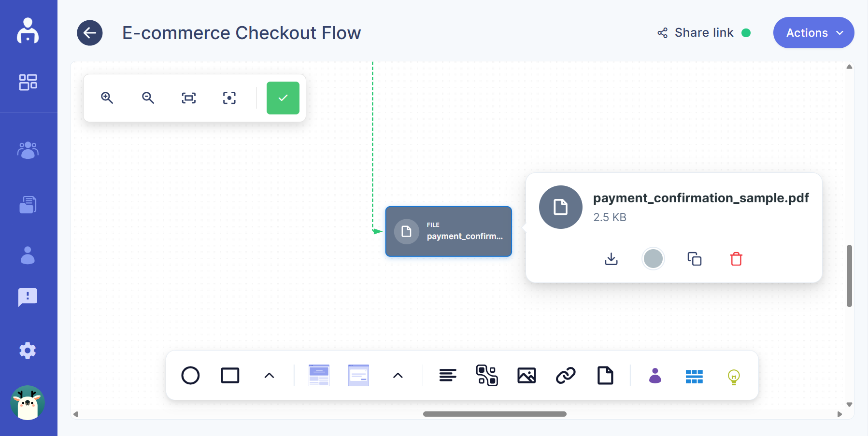
Task: Insert a table element
Action: coord(695,375)
